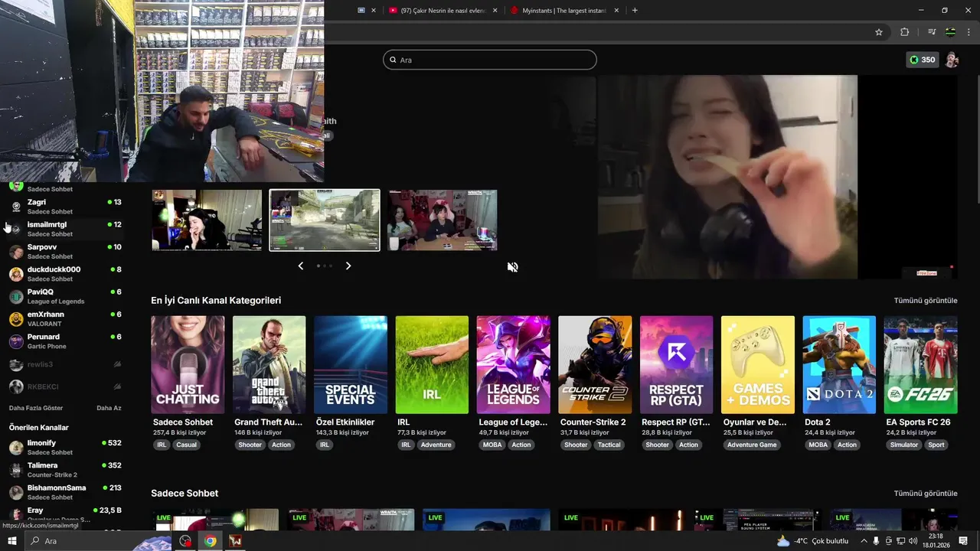Open the EA Sports FC 26 category card
Viewport: 980px width, 551px height.
tap(920, 364)
